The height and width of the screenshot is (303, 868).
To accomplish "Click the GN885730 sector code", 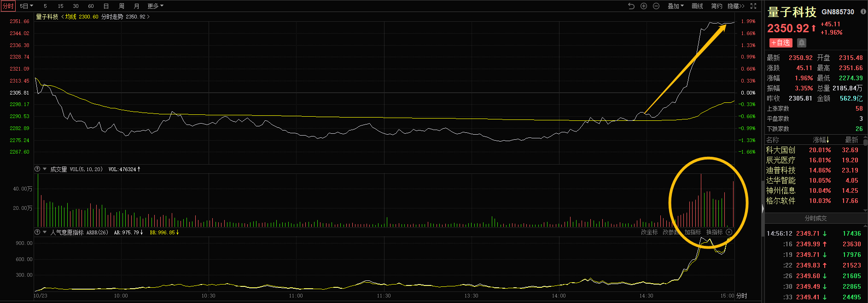I will coord(838,12).
